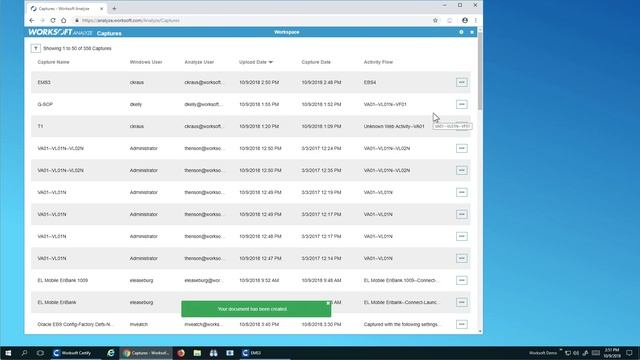This screenshot has height=360, width=640.
Task: Open the Chrome three-dot menu
Action: tap(476, 20)
